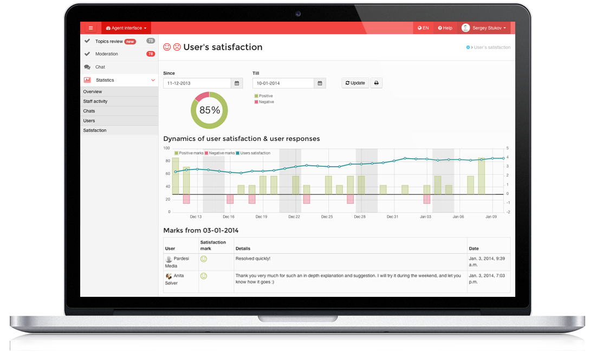The height and width of the screenshot is (364, 596).
Task: Toggle the hamburger menu button
Action: click(90, 28)
